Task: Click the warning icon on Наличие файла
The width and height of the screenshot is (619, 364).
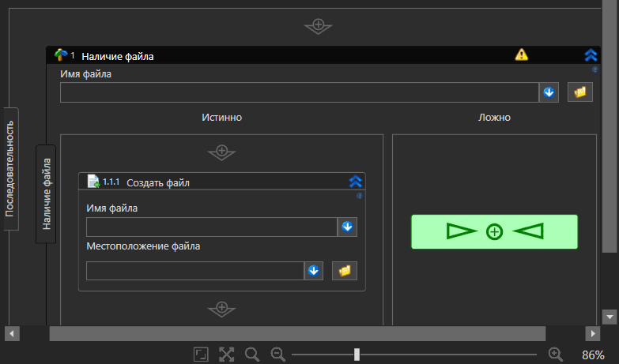Action: pos(521,54)
